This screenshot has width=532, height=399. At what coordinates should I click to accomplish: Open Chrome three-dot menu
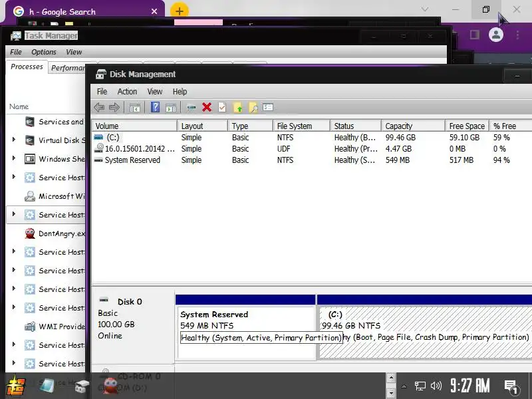(x=517, y=35)
